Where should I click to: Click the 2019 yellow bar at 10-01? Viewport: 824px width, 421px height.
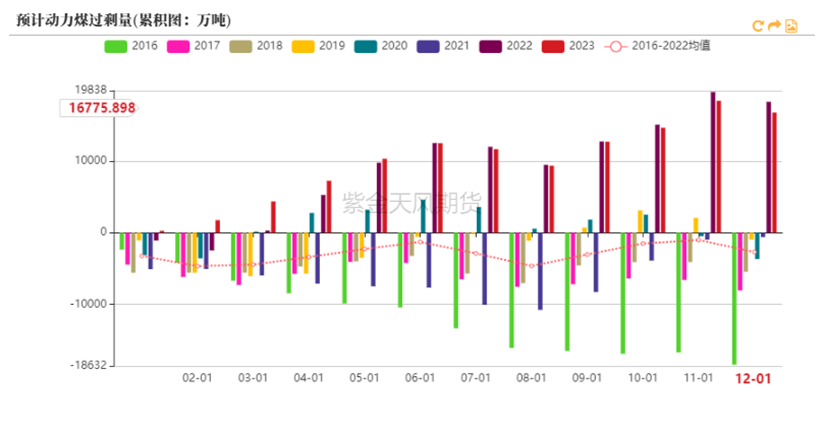pyautogui.click(x=640, y=221)
